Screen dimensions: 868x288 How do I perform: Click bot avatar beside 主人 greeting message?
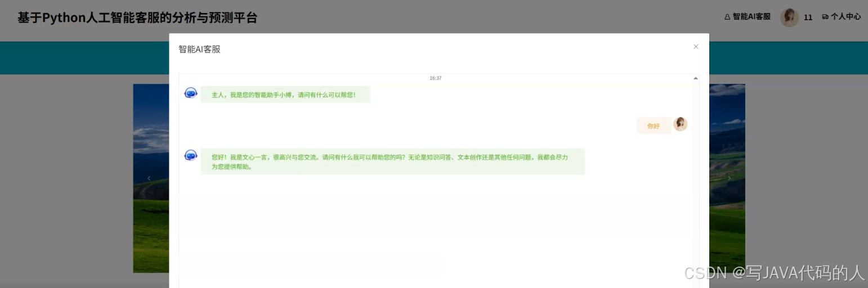point(191,93)
